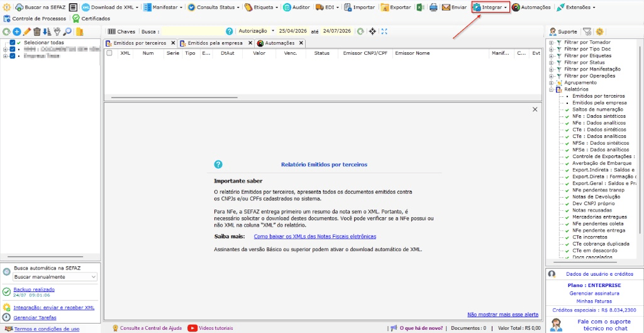
Task: Click the magnifier search icon in left panel
Action: (x=67, y=31)
